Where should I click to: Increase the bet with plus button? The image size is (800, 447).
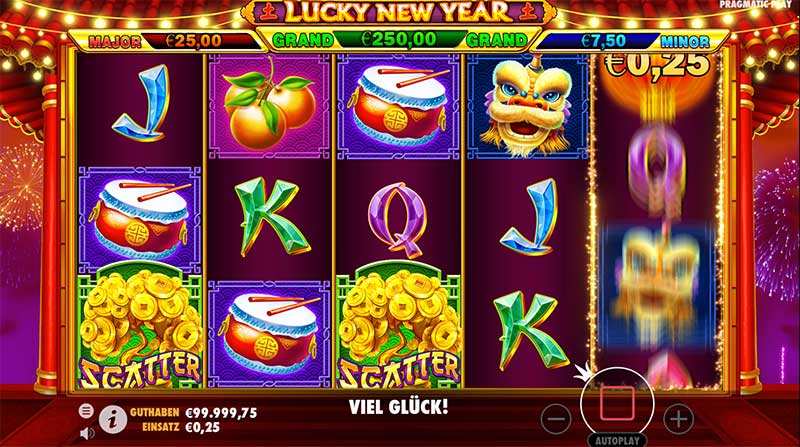(x=678, y=419)
